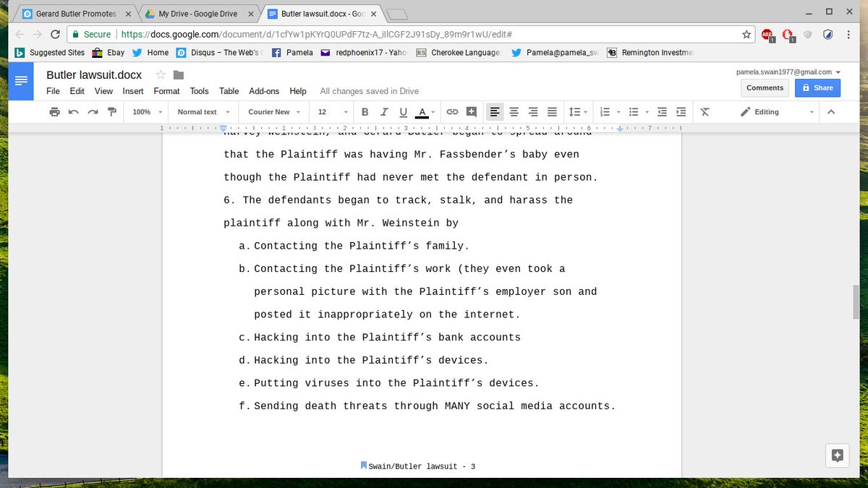Set right text alignment
The image size is (868, 488).
pyautogui.click(x=533, y=112)
